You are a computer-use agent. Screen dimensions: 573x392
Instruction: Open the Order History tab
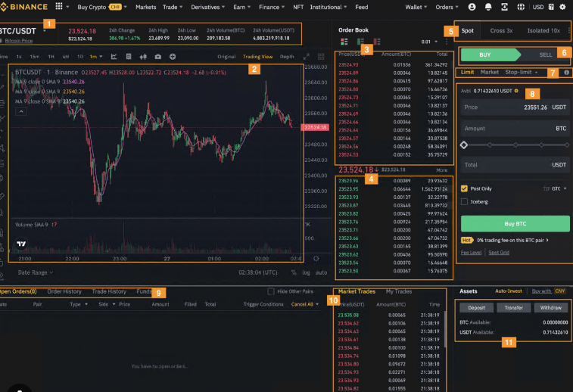pos(64,291)
